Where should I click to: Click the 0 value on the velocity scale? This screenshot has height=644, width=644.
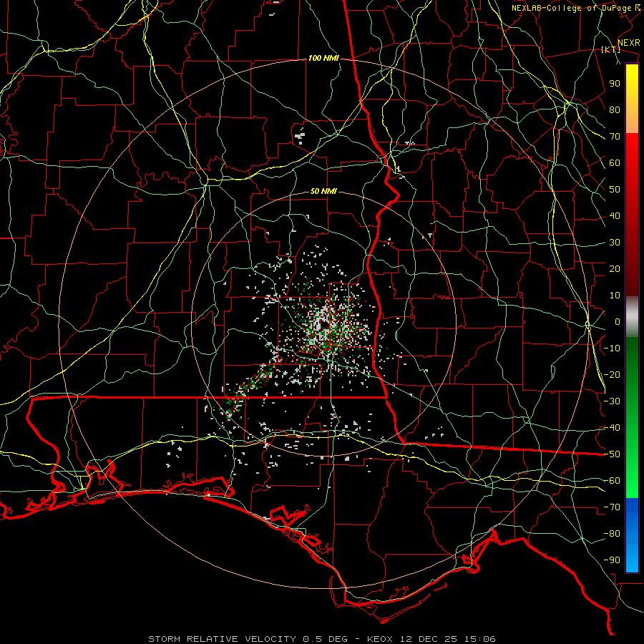coord(618,322)
